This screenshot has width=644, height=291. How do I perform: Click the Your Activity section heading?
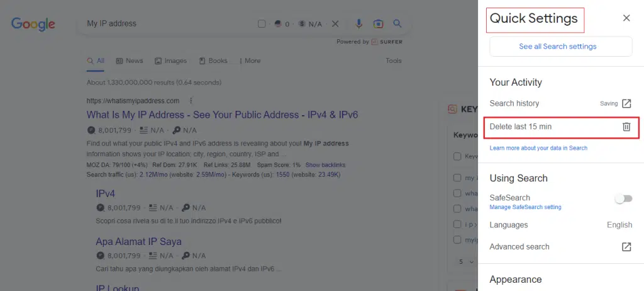tap(516, 83)
